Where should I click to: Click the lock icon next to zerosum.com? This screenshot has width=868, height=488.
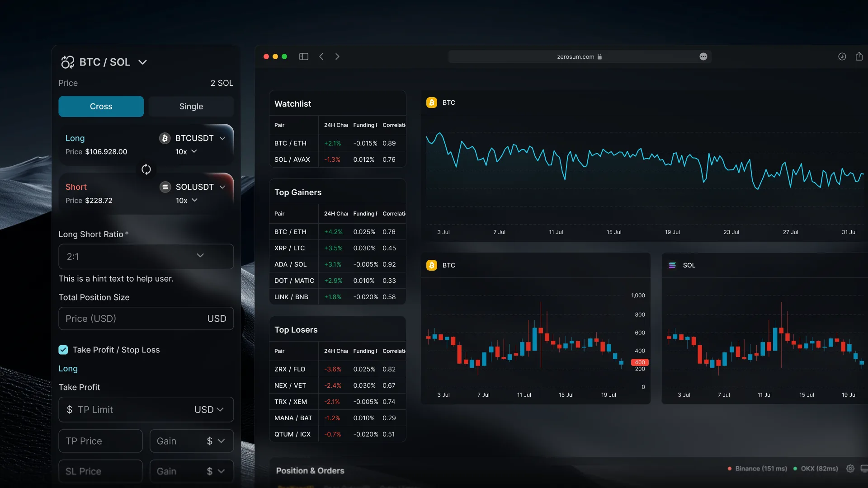(599, 57)
